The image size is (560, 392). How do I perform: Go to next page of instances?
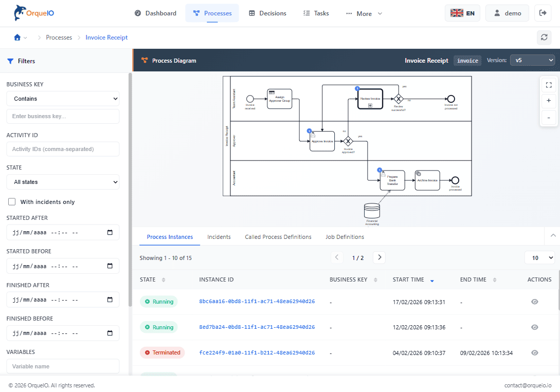[x=380, y=257]
